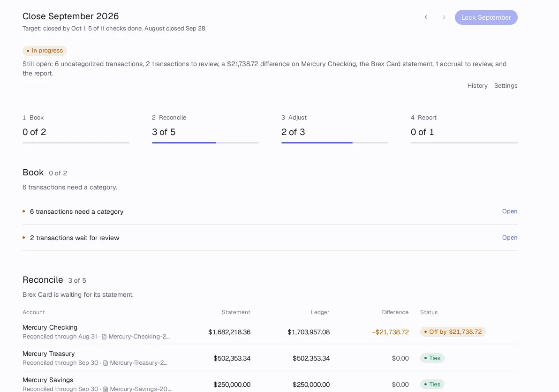559x392 pixels.
Task: Select the Reconcile step showing 3 of 5
Action: [x=205, y=128]
